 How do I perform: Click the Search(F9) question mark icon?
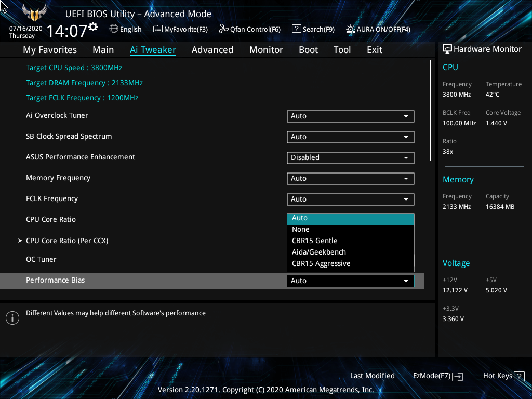pyautogui.click(x=296, y=29)
